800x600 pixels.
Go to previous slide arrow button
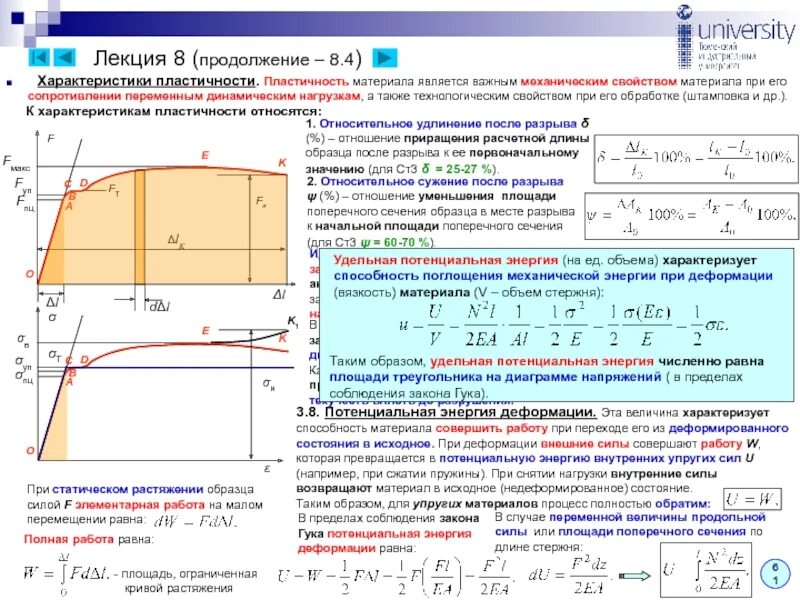[x=65, y=57]
